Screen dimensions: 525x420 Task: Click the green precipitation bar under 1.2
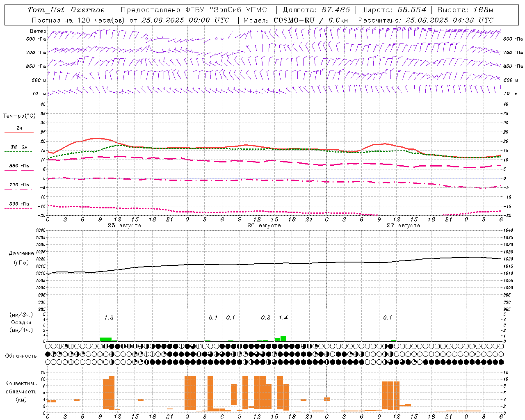pos(105,339)
